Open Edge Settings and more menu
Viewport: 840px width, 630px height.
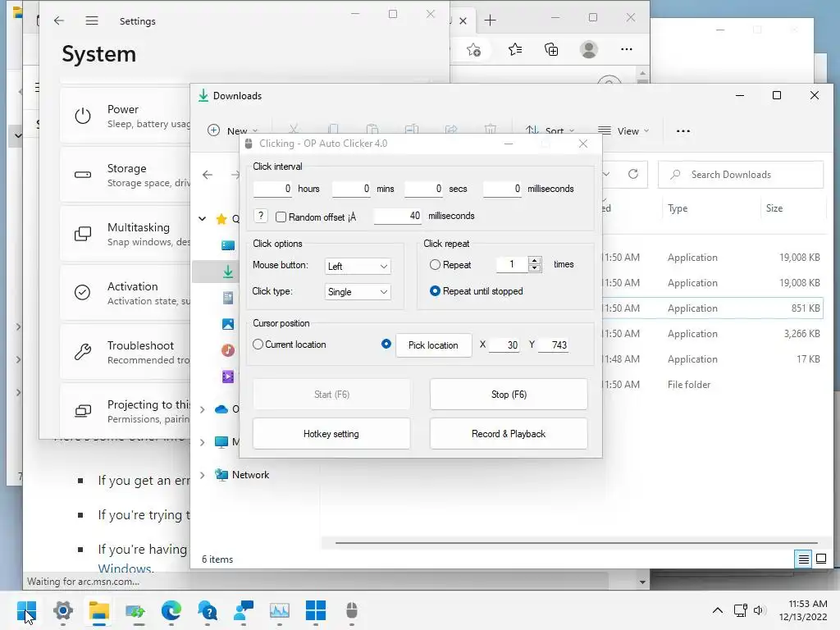[626, 49]
